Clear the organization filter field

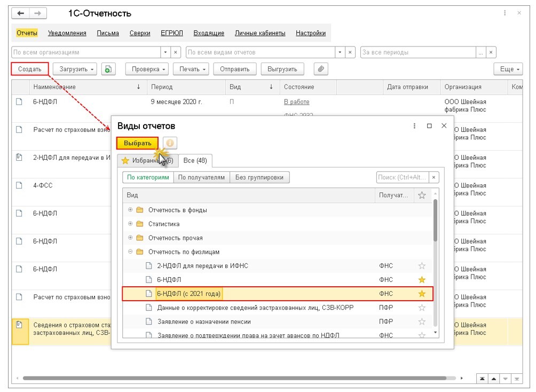pos(175,52)
